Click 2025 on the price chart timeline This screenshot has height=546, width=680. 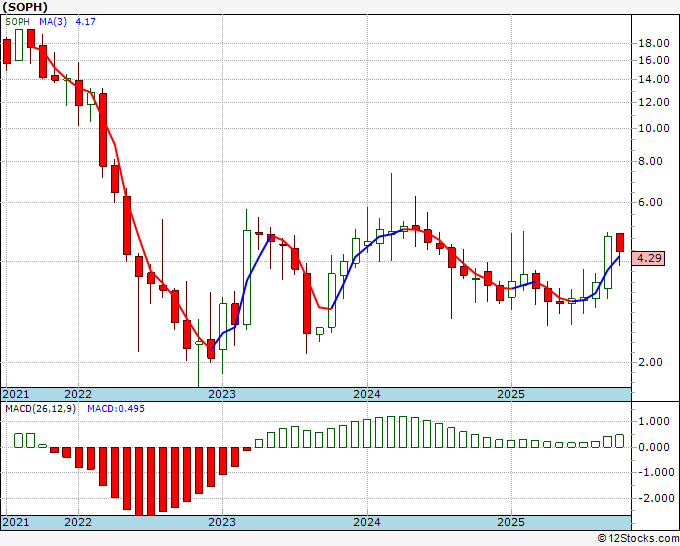pyautogui.click(x=511, y=394)
